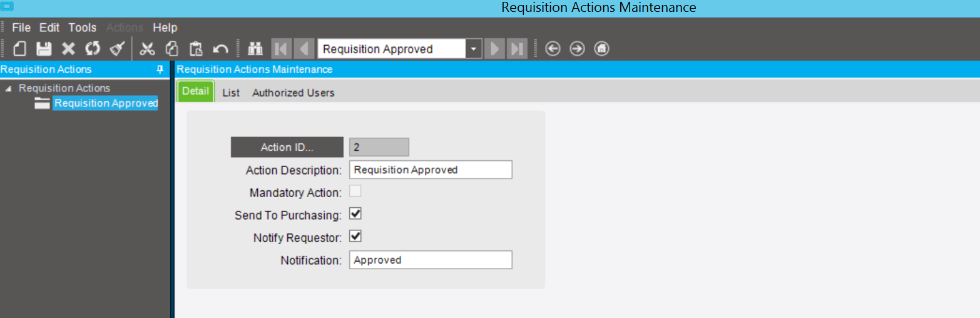Switch to the List tab
980x318 pixels.
point(231,93)
